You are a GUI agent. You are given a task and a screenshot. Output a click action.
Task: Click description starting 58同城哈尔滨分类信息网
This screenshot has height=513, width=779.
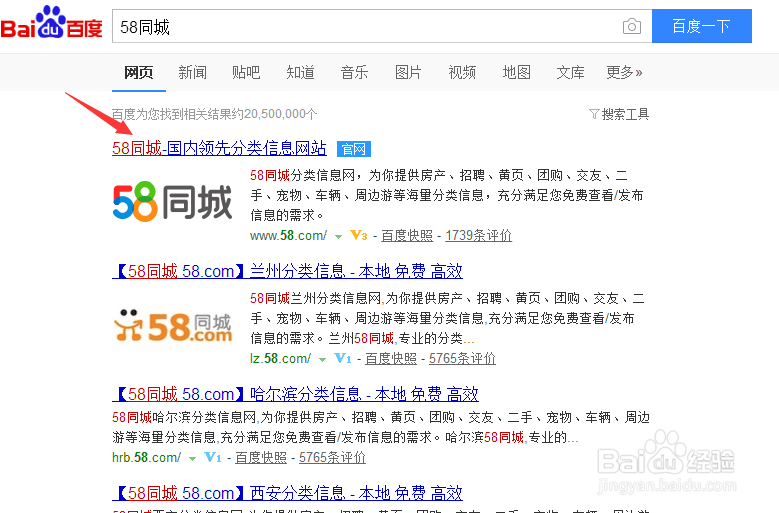[381, 427]
